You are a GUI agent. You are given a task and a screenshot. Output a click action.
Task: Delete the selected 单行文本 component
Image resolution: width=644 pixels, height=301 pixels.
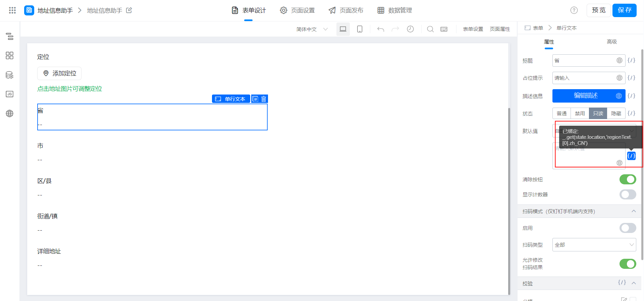click(x=264, y=99)
